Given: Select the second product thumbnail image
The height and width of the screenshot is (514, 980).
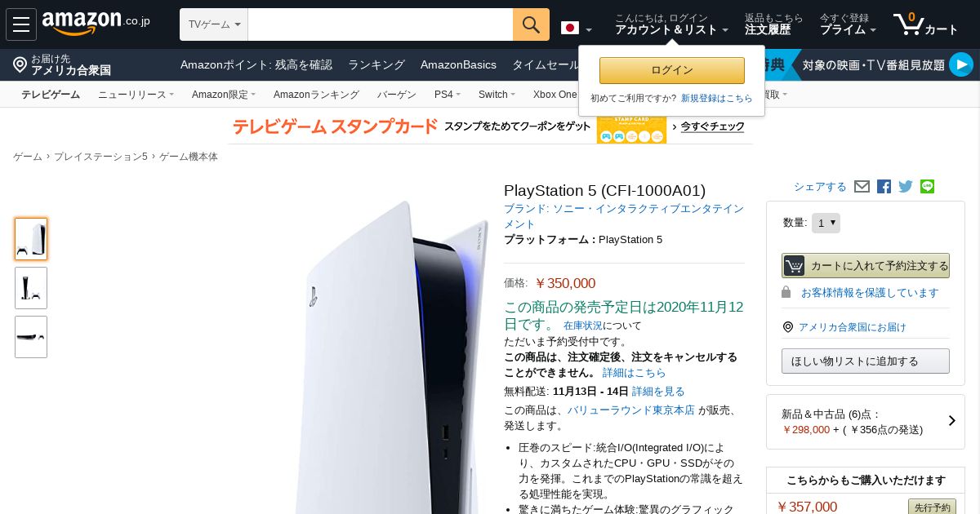Looking at the screenshot, I should 31,288.
